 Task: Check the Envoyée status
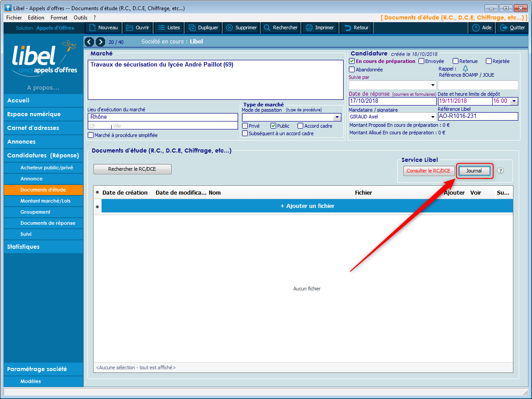pyautogui.click(x=421, y=61)
